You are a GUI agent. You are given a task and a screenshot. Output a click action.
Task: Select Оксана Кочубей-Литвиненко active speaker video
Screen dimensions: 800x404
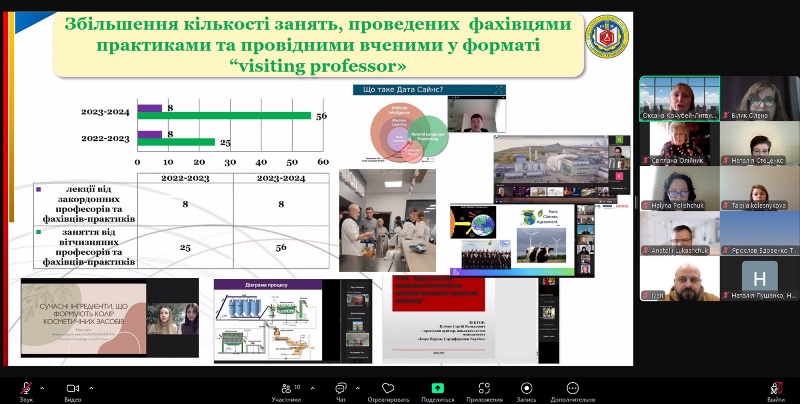[680, 98]
